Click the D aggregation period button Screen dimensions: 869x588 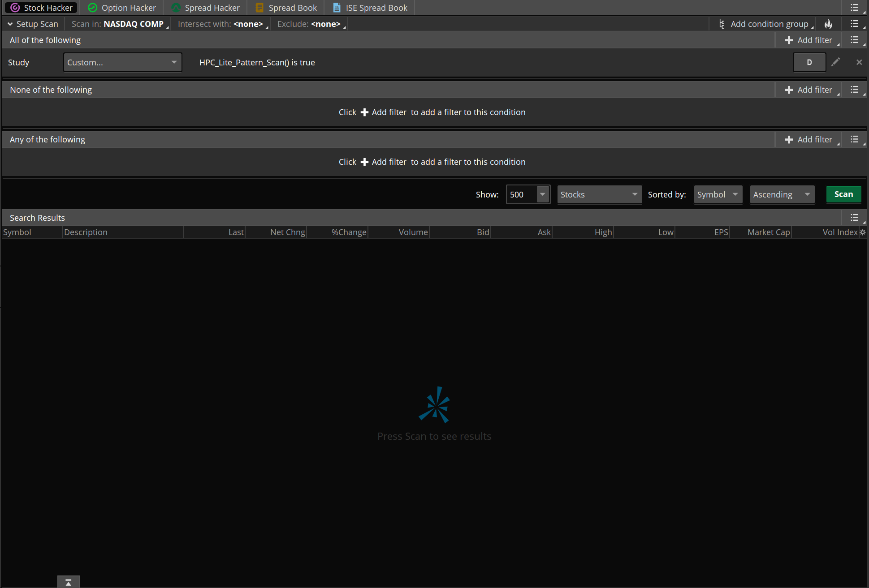coord(809,62)
